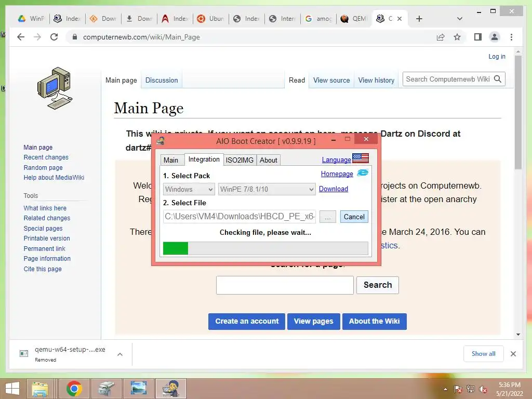Click the Log in link
Image resolution: width=532 pixels, height=399 pixels.
coord(497,56)
